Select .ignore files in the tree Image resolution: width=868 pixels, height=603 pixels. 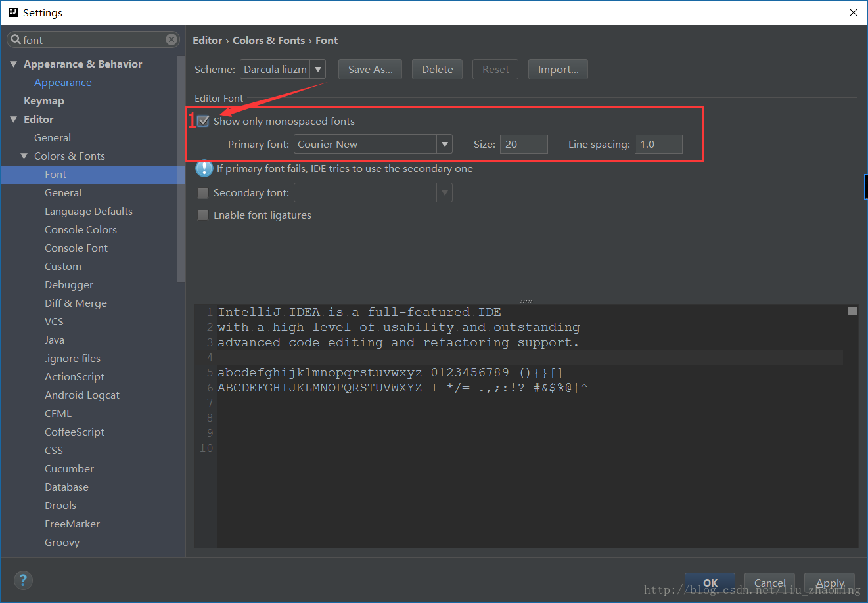point(72,358)
